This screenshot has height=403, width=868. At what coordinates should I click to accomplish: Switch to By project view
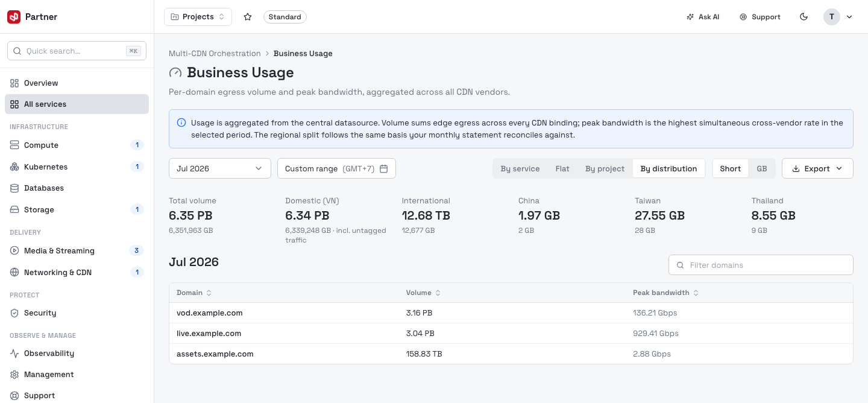[x=605, y=168]
